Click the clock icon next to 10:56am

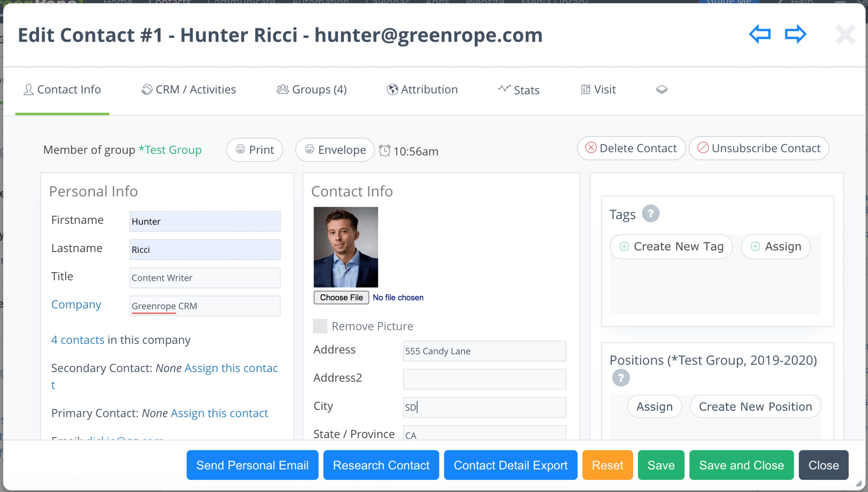click(x=385, y=151)
